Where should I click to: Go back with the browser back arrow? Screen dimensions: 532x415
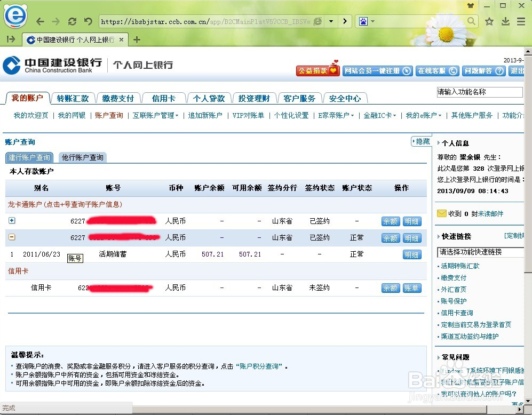click(x=40, y=22)
